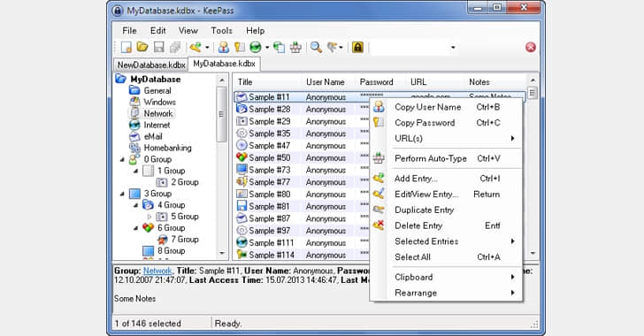Click the New database toolbar icon
Image resolution: width=644 pixels, height=336 pixels.
[126, 47]
